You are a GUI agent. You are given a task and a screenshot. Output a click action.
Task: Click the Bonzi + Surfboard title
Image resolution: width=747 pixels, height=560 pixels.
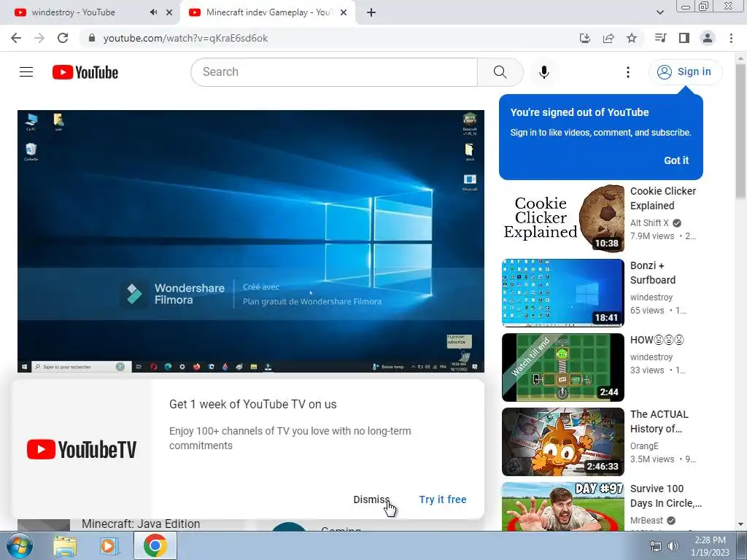pyautogui.click(x=653, y=273)
